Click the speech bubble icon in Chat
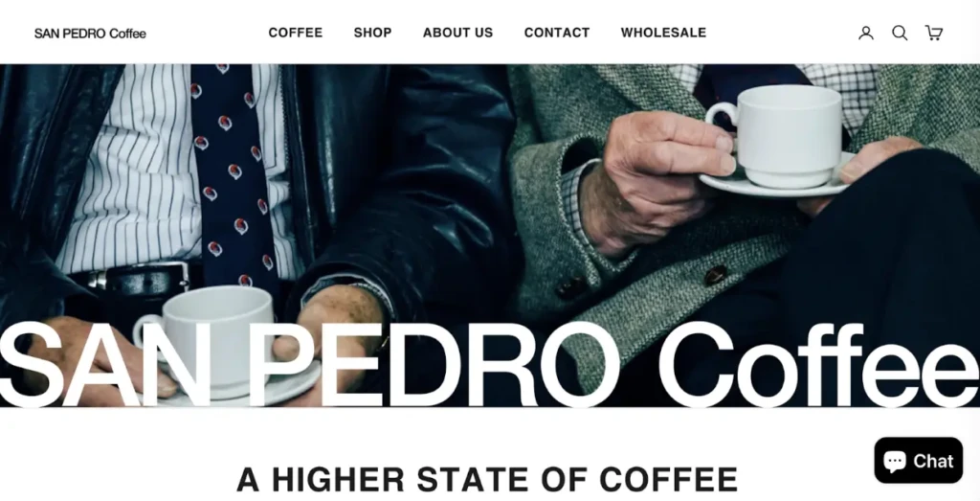 pos(895,462)
